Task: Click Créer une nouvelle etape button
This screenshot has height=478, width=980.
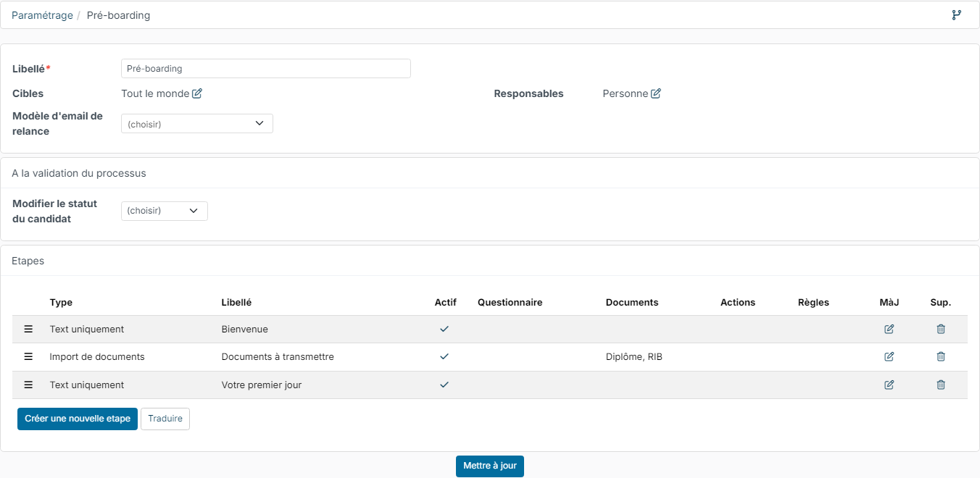Action: click(78, 419)
